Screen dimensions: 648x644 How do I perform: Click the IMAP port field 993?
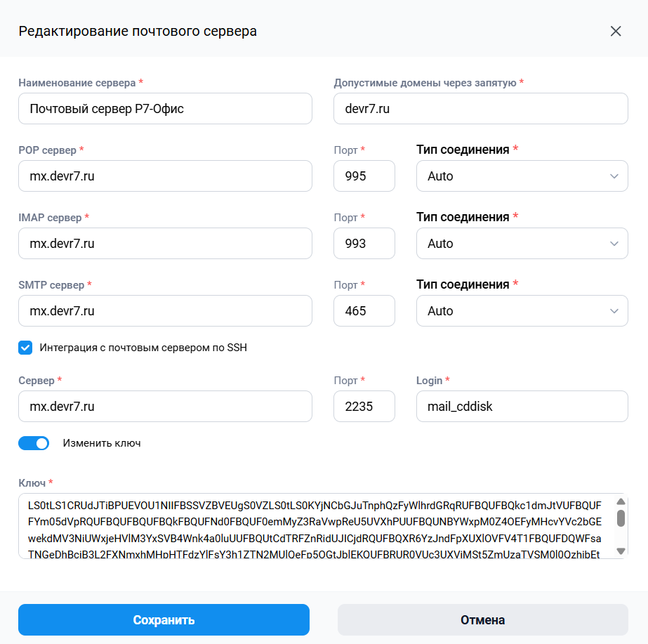tap(364, 244)
